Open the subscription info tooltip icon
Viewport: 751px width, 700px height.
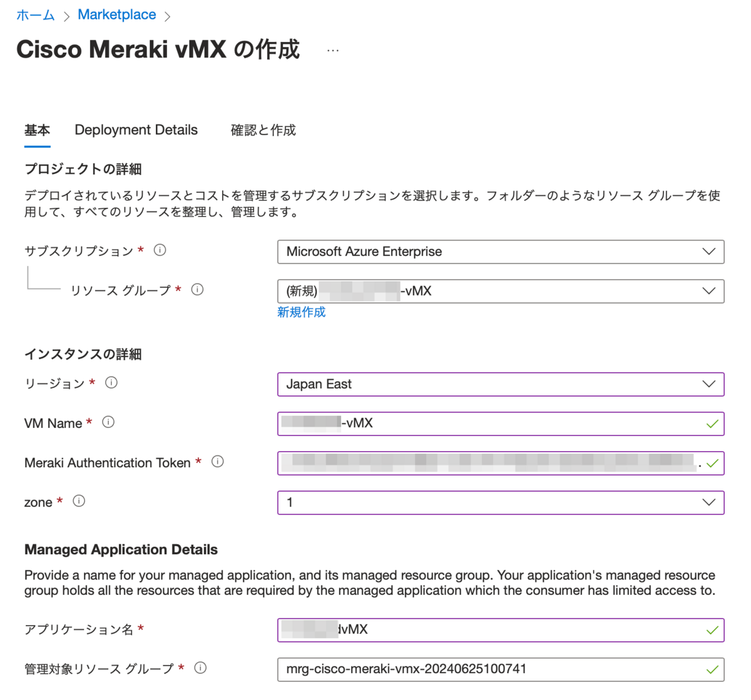pos(160,250)
